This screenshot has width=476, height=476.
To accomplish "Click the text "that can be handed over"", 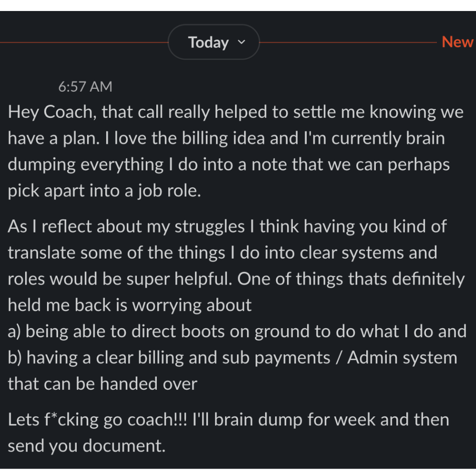I will coord(103,384).
